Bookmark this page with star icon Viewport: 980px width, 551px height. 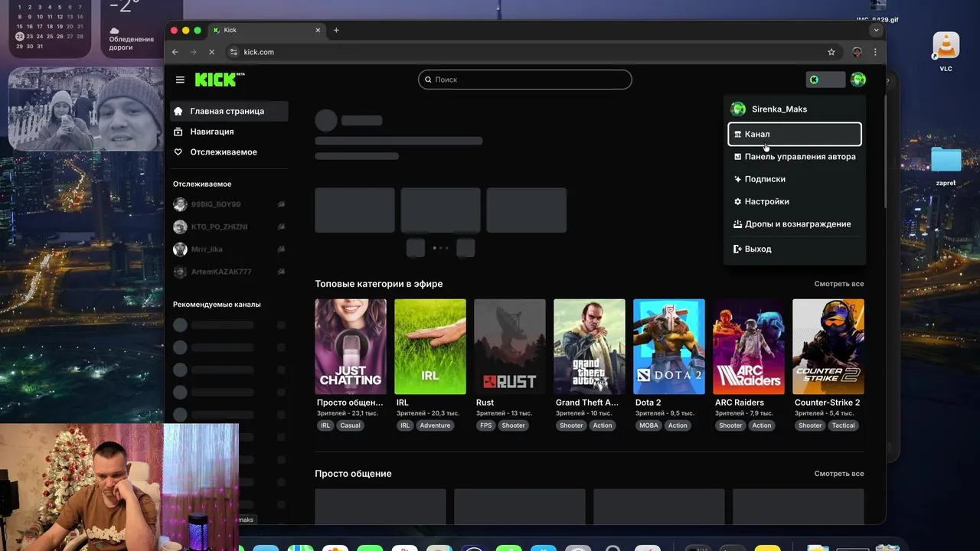[x=831, y=52]
